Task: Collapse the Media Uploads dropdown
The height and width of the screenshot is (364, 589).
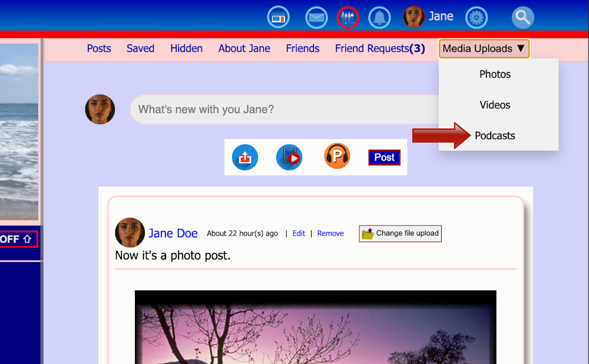Action: tap(484, 48)
